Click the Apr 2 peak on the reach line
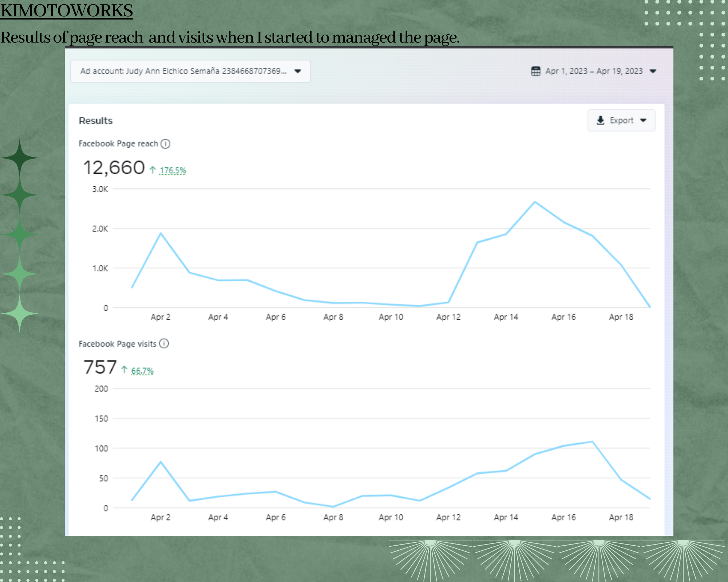 pos(161,233)
